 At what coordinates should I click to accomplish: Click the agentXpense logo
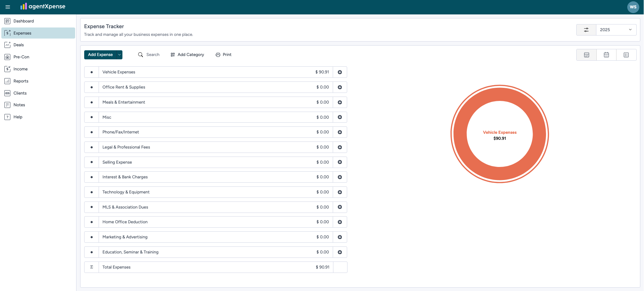(43, 6)
